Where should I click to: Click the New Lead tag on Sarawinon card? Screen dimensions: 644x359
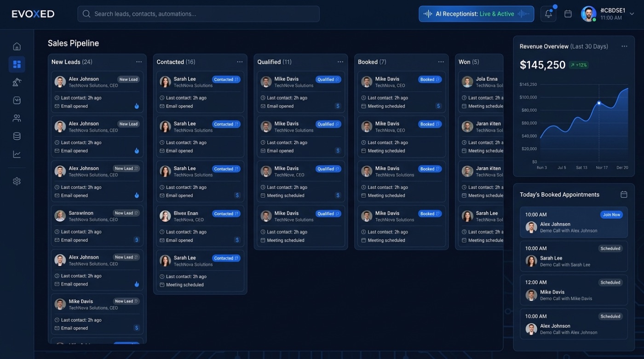pos(126,213)
